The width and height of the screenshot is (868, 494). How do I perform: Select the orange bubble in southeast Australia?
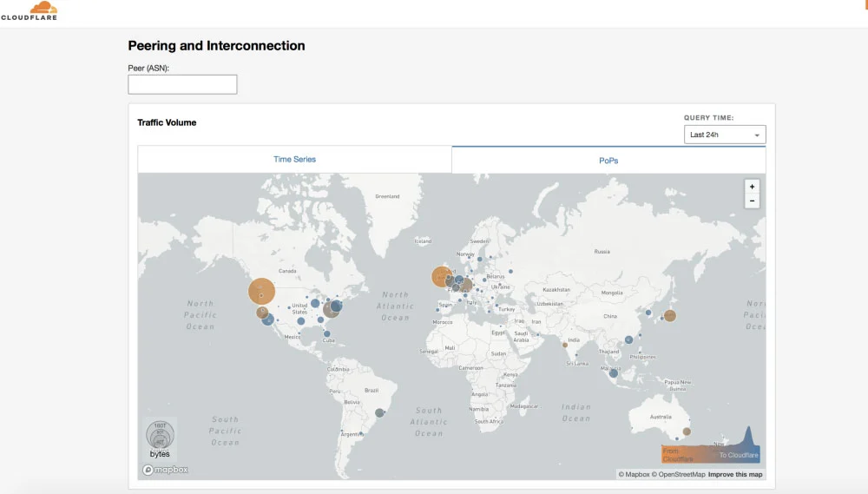click(x=687, y=431)
